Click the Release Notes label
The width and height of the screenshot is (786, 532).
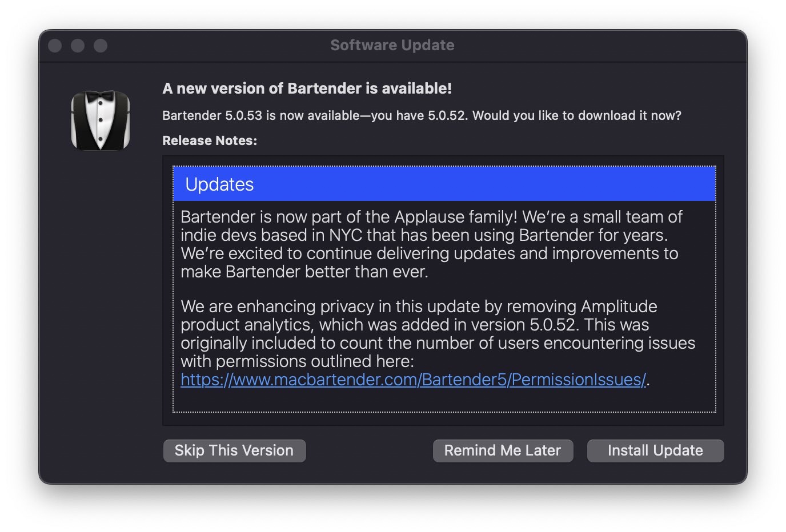(x=210, y=140)
